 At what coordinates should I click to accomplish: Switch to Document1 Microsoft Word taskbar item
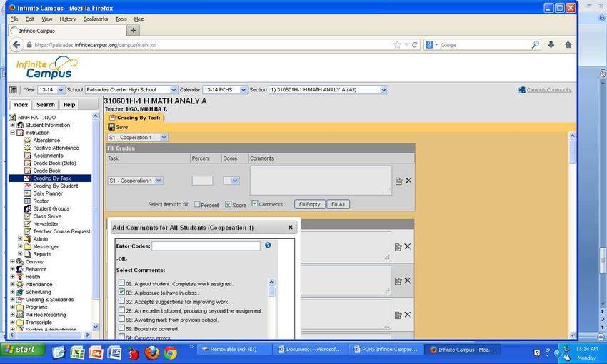point(310,350)
